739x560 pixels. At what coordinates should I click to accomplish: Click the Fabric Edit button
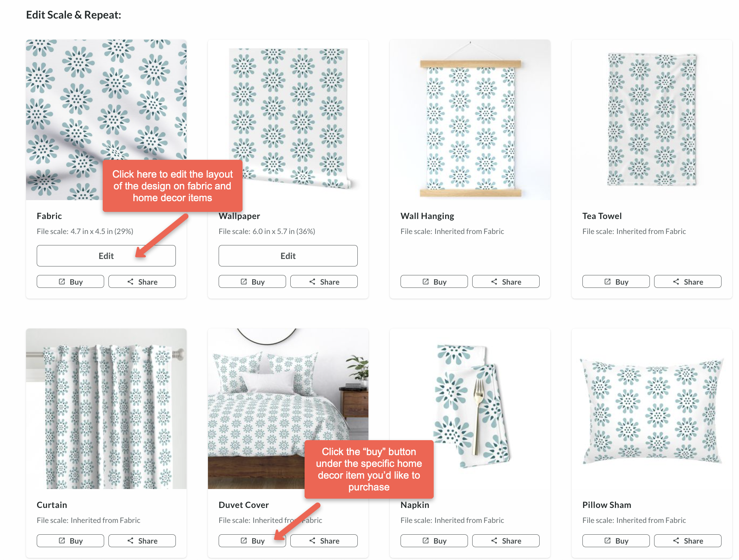pos(106,255)
